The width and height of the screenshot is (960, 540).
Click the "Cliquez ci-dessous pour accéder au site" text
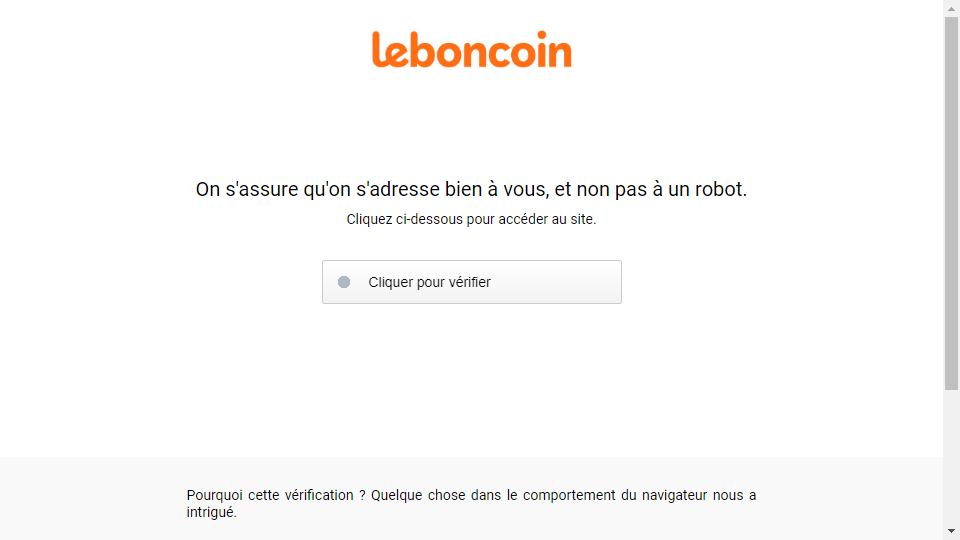pyautogui.click(x=471, y=219)
